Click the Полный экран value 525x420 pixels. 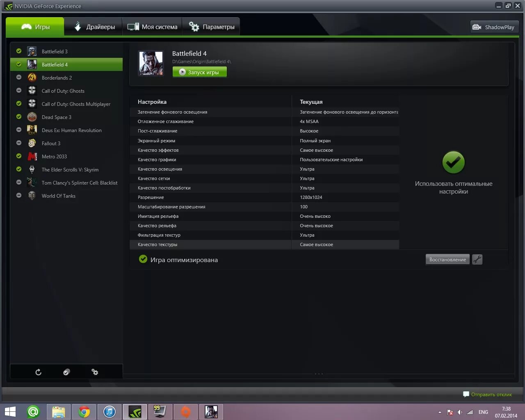pos(315,141)
